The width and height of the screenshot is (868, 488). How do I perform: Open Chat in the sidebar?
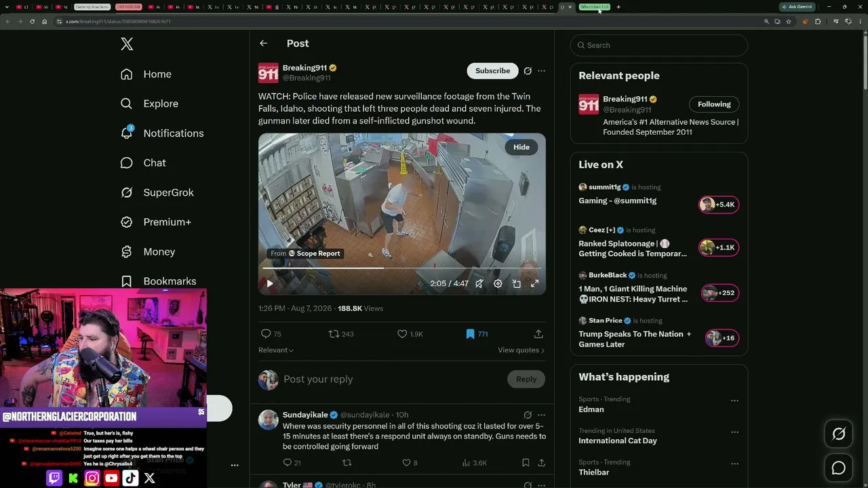143,163
